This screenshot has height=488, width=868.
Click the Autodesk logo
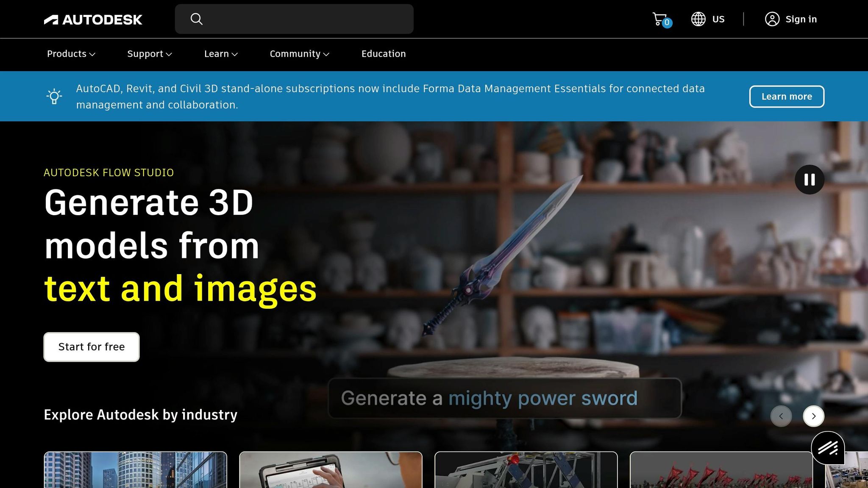(93, 19)
